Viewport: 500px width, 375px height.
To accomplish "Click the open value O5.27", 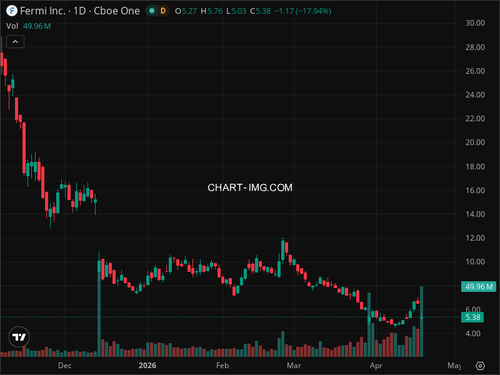I will click(186, 11).
